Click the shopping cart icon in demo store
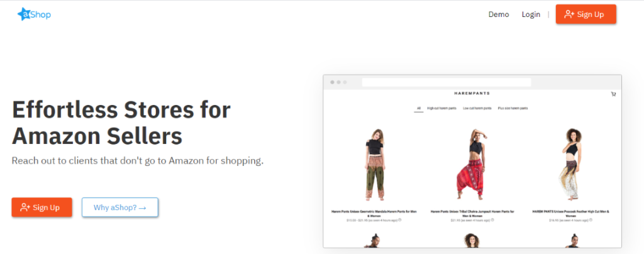This screenshot has height=254, width=644. tap(613, 94)
